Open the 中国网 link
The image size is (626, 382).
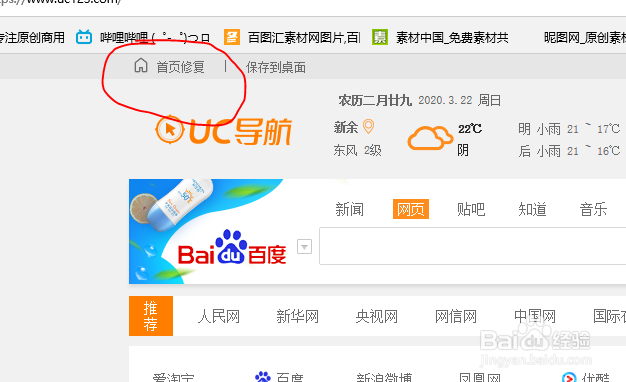[x=535, y=316]
